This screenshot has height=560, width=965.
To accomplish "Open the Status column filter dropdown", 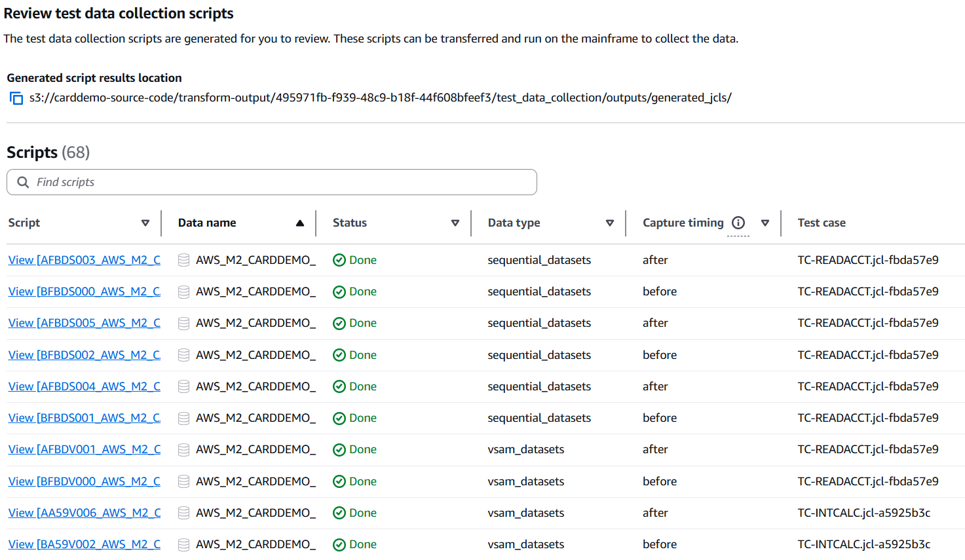I will point(455,223).
